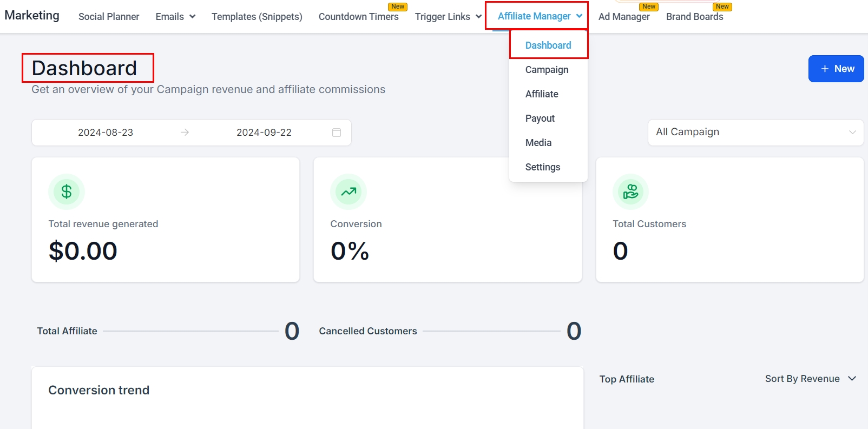Screen dimensions: 868x429
Task: Expand the Emails menu chevron
Action: (x=192, y=17)
